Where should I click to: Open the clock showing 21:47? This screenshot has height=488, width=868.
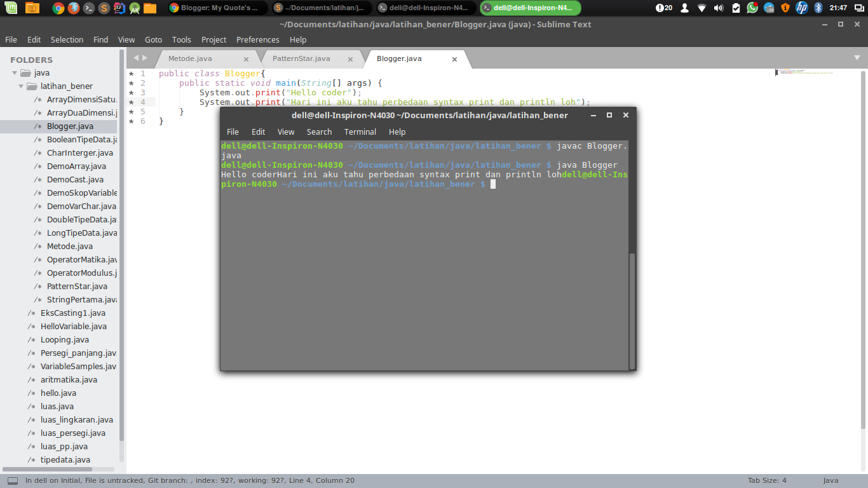pyautogui.click(x=838, y=8)
